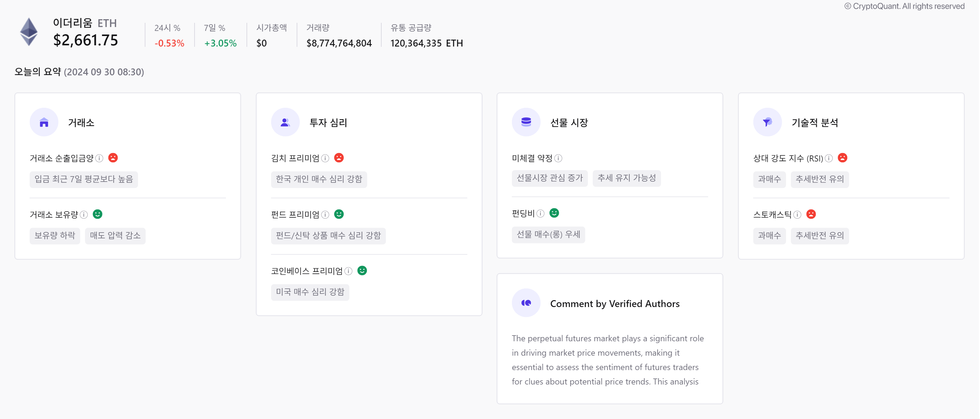Click green smiley for 코인베이스 프리미엄

pyautogui.click(x=362, y=270)
